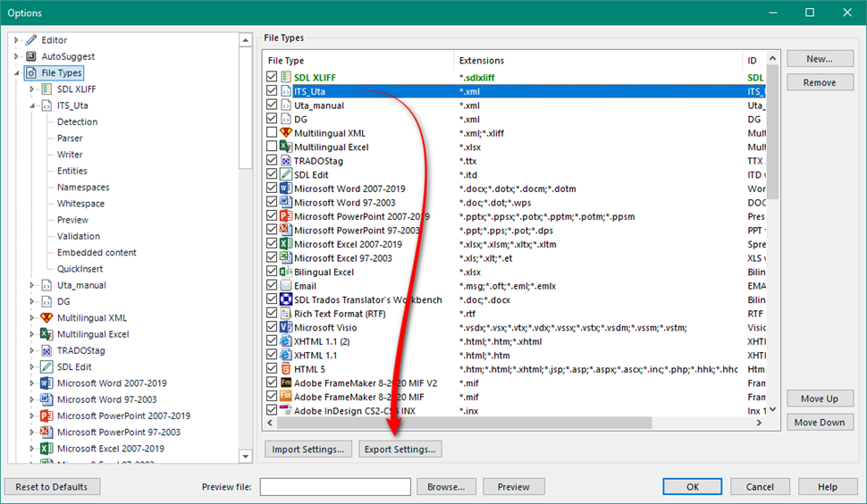Click the Adobe InDesign INX icon
This screenshot has height=504, width=867.
point(286,410)
